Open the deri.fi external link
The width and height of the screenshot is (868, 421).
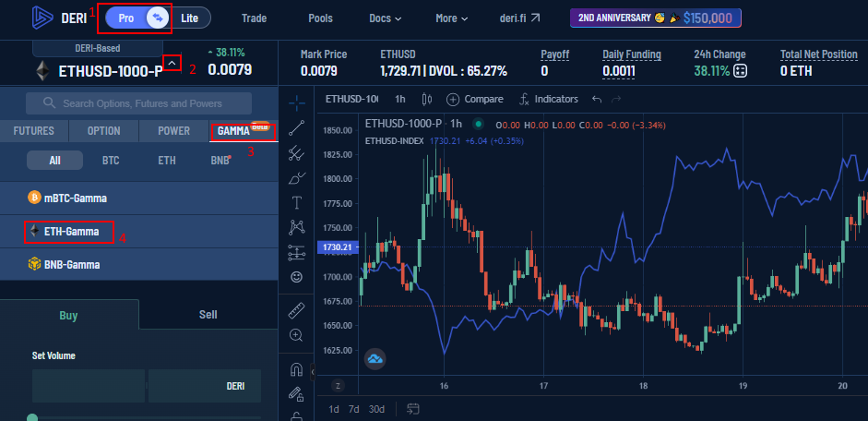click(519, 18)
